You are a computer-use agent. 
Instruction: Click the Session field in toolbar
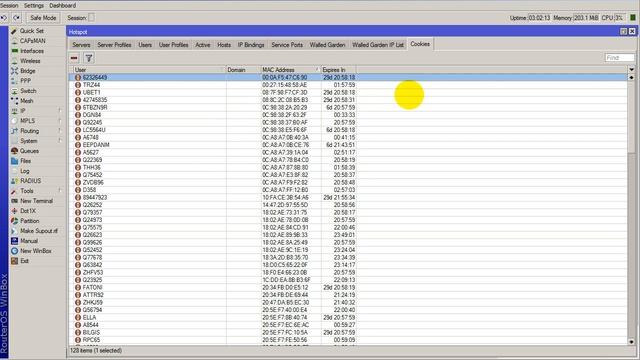pos(92,18)
